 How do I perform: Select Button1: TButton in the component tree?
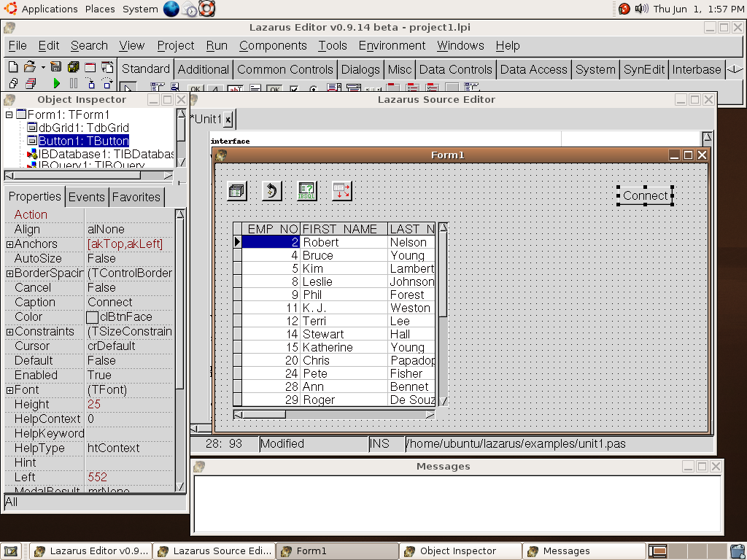83,141
